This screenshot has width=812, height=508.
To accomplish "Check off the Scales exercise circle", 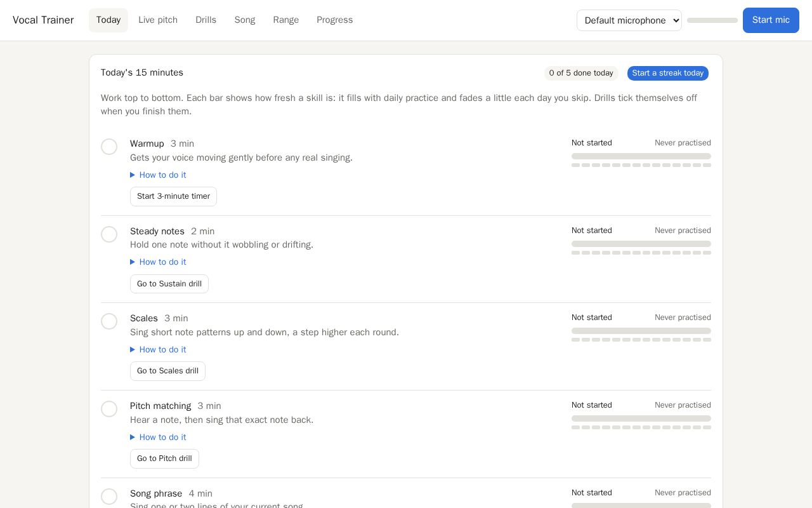I will point(109,321).
